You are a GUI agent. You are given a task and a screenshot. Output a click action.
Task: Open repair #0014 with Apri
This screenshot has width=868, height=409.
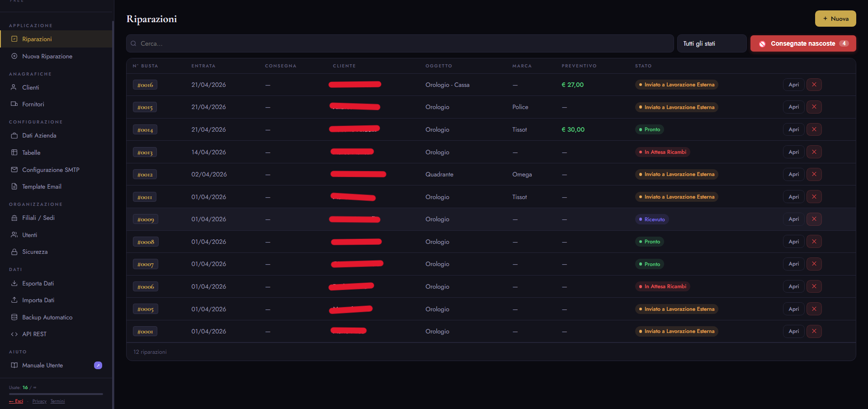pos(793,129)
